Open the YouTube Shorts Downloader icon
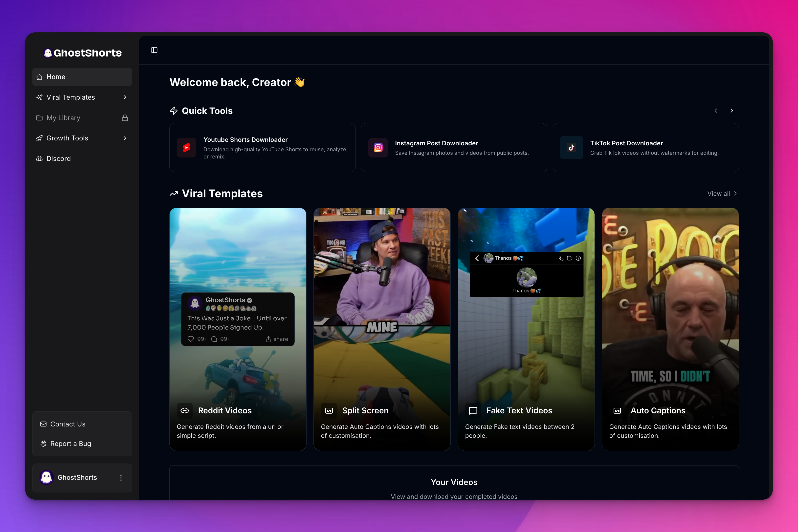 point(186,148)
